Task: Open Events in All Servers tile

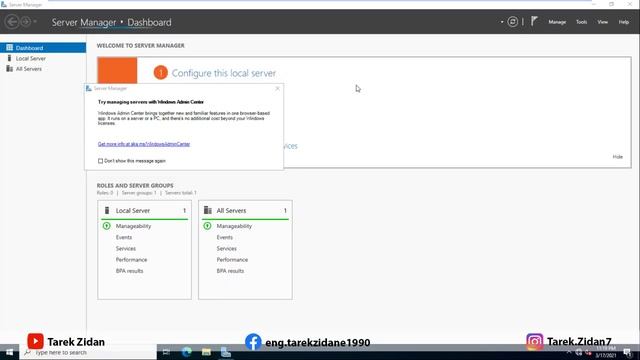Action: coord(224,237)
